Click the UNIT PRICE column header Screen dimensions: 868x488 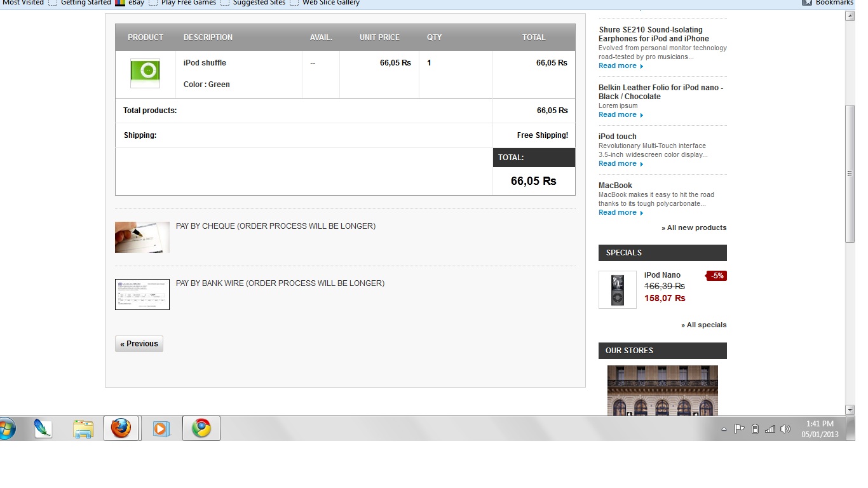click(379, 37)
